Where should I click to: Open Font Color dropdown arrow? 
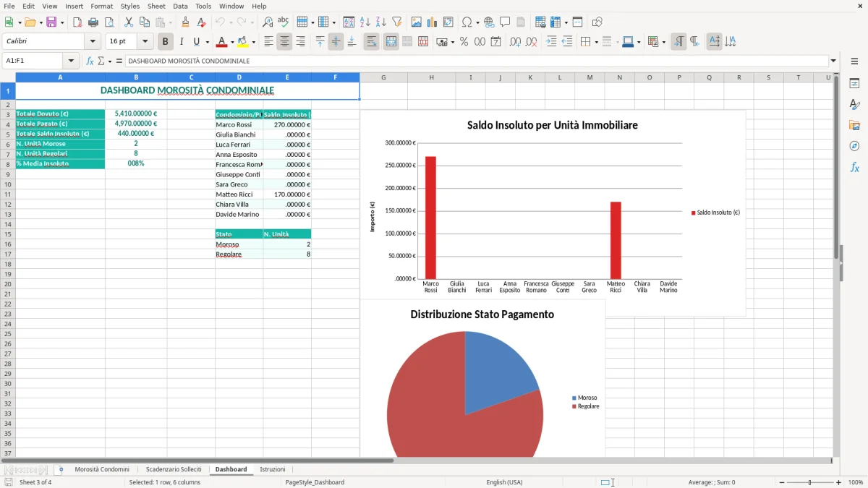(232, 42)
